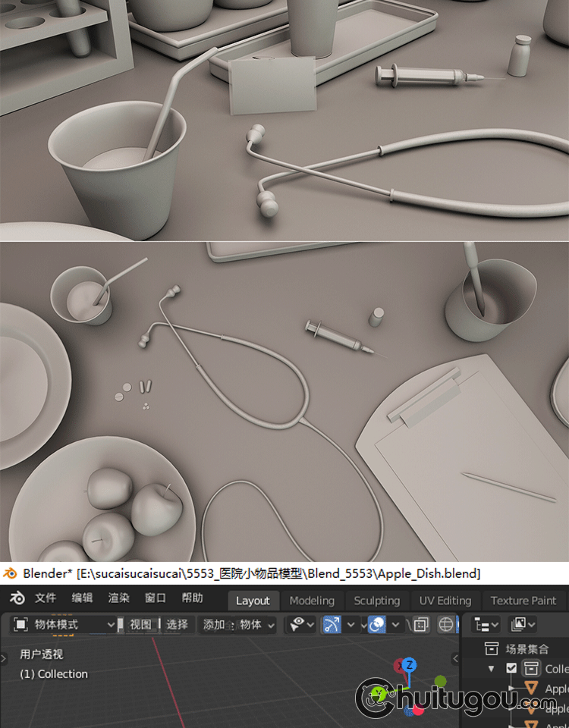Toggle the Show Overlays button

tap(376, 625)
